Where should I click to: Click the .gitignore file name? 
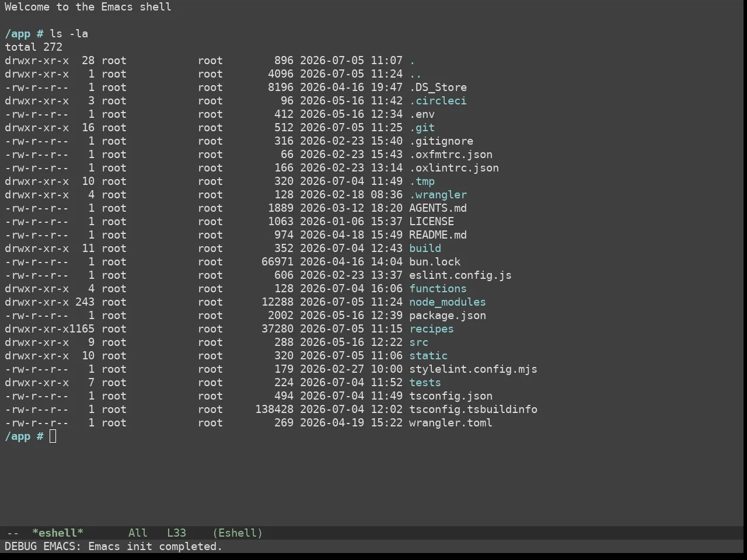coord(441,141)
